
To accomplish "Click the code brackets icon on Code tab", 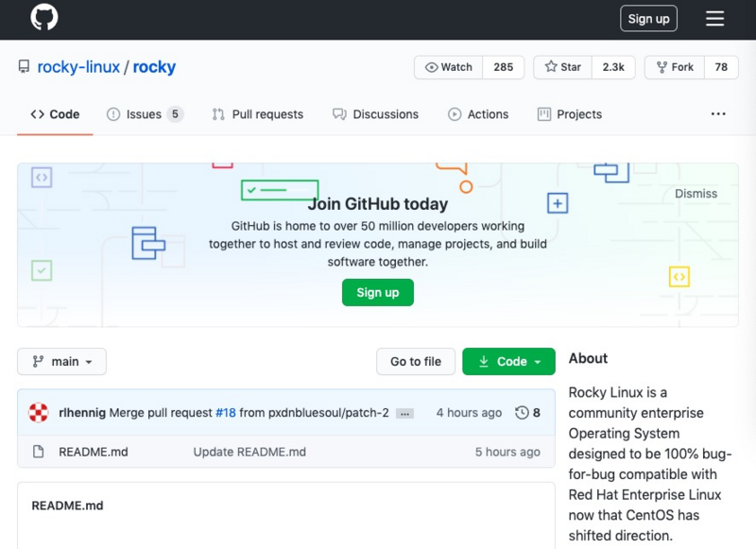I will coord(38,114).
